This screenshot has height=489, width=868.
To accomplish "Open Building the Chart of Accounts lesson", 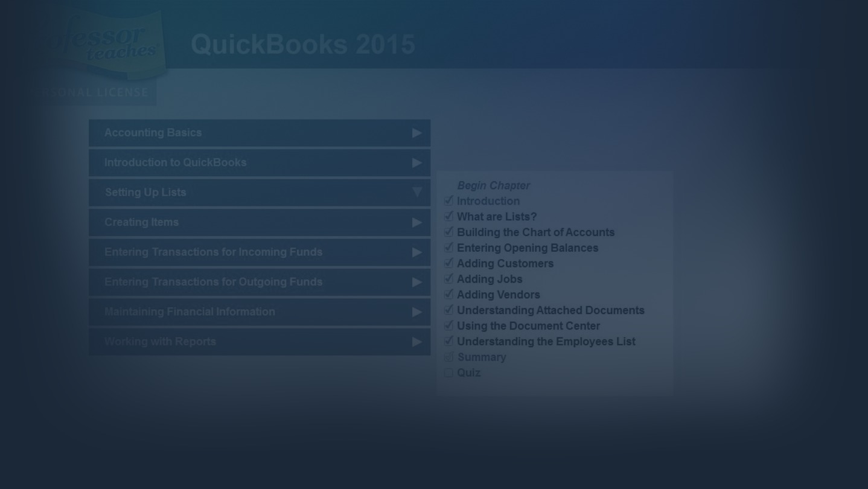I will click(x=535, y=232).
